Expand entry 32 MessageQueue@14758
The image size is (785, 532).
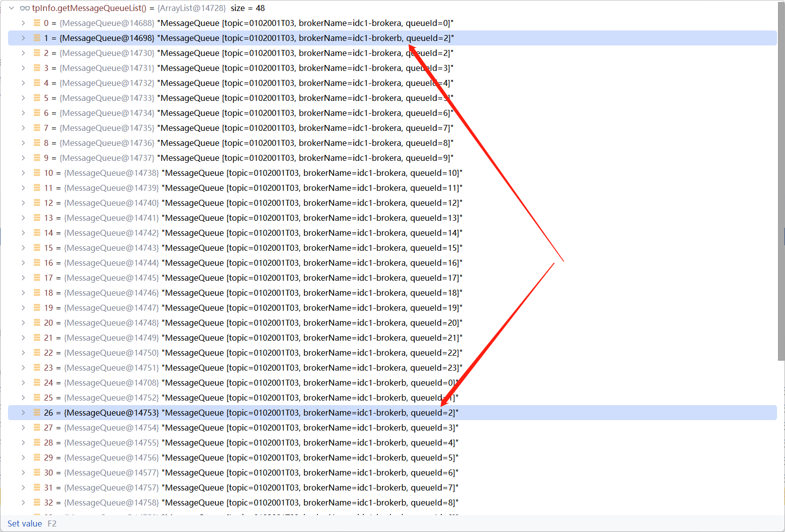23,503
